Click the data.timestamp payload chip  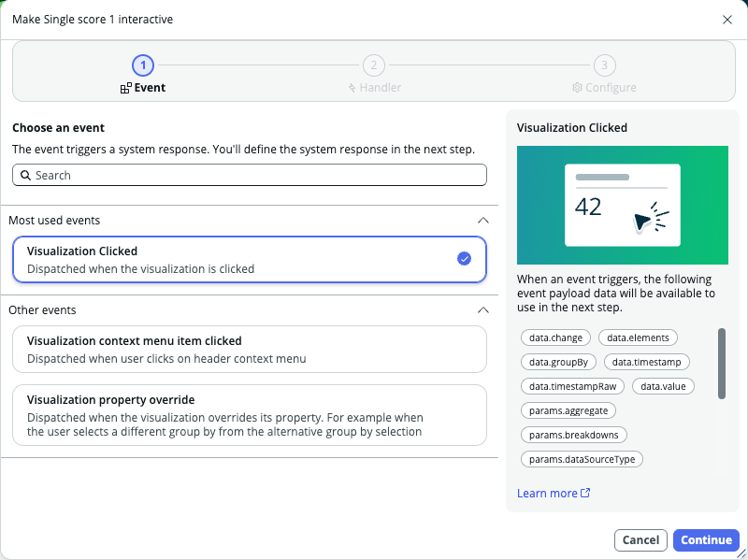646,362
